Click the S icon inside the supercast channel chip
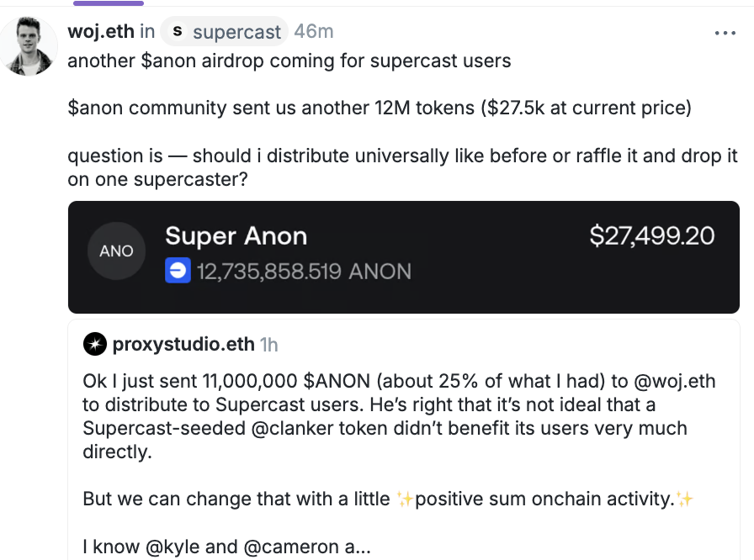Screen dimensions: 754x560 click(x=177, y=31)
